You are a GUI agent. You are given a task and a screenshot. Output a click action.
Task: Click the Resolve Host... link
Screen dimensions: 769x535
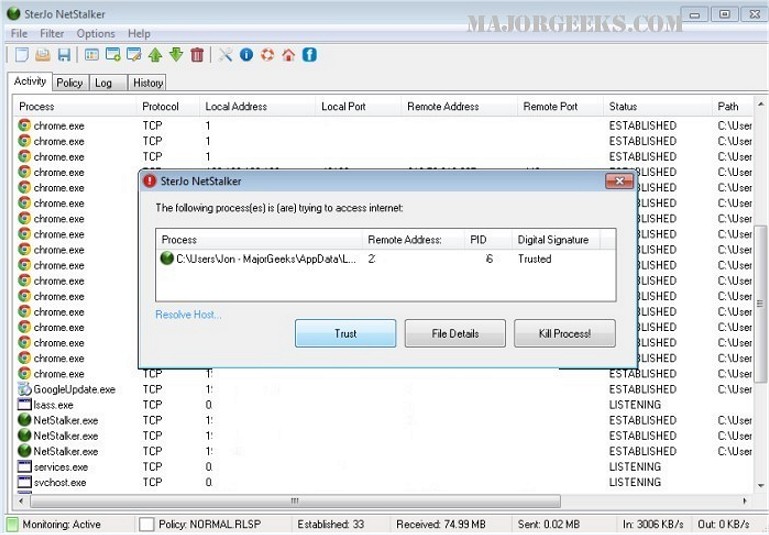coord(188,315)
